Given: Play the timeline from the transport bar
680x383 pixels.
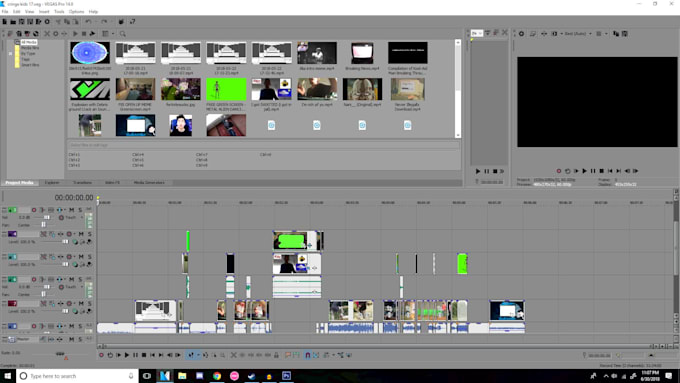Looking at the screenshot, I should click(x=127, y=355).
